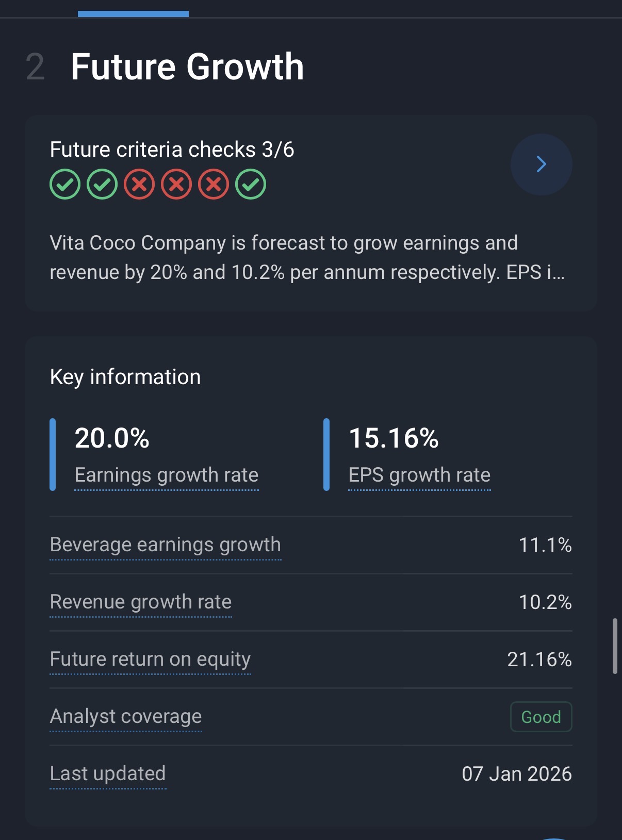Tap the Last updated label
Screen dimensions: 622x840
tap(108, 774)
